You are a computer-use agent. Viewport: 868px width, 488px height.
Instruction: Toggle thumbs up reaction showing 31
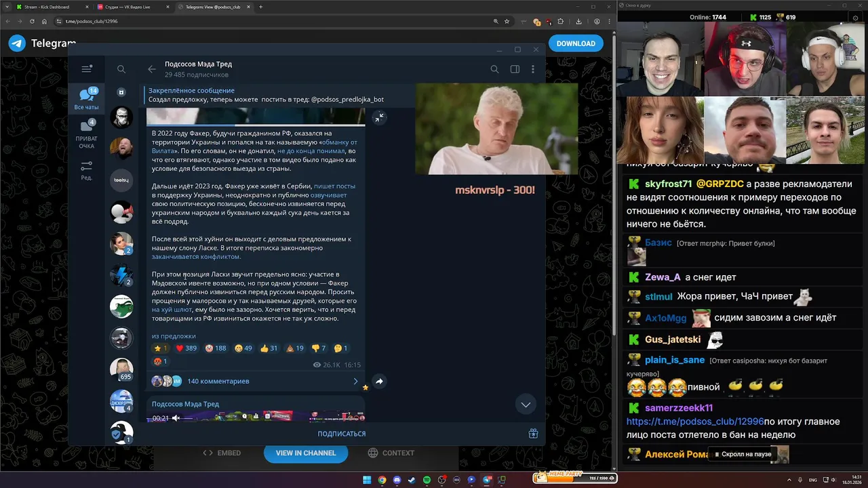tap(269, 348)
